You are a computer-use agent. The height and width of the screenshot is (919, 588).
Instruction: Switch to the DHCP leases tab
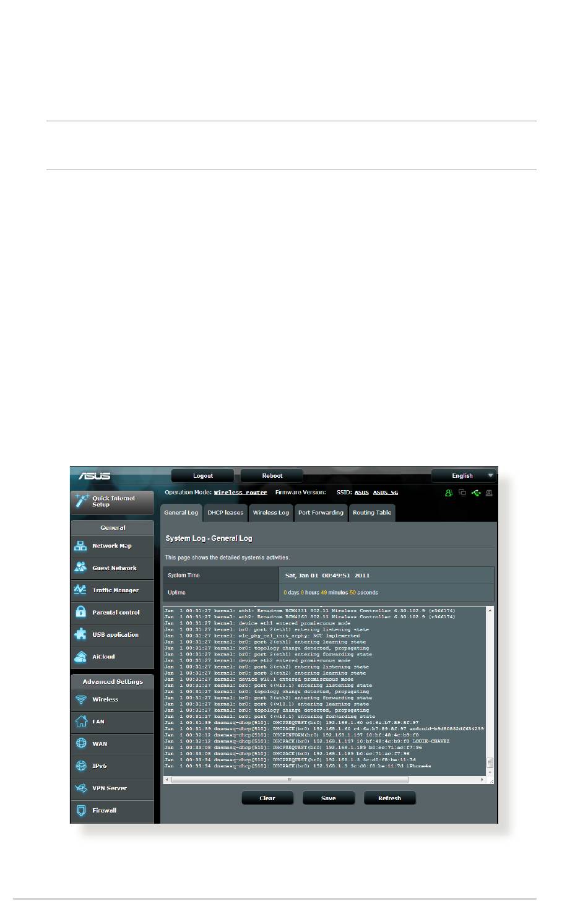point(225,513)
